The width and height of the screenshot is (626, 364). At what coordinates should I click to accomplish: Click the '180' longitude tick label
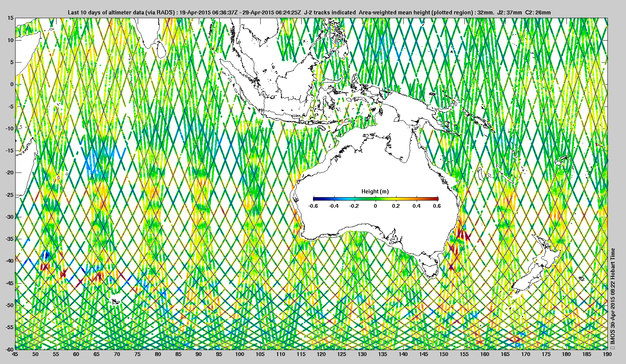click(566, 354)
